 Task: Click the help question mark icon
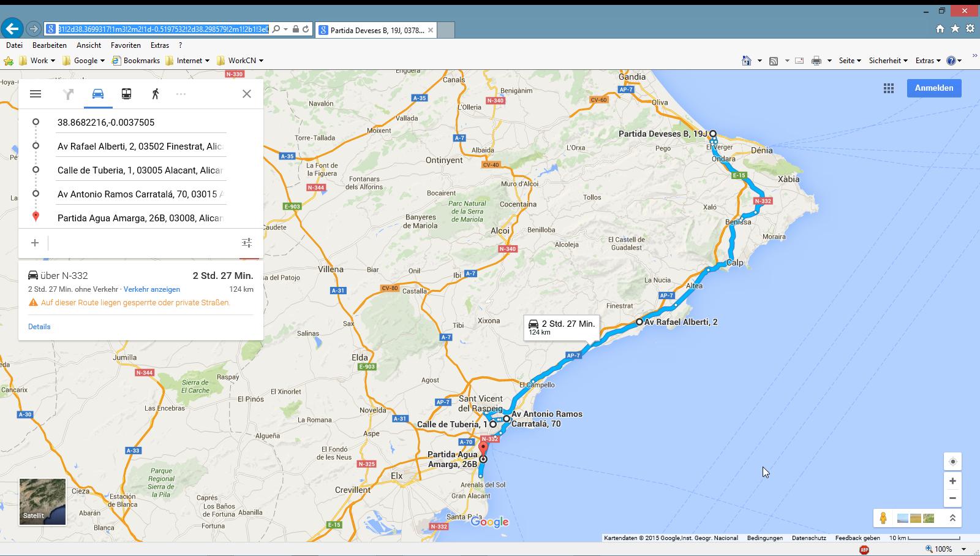(951, 61)
